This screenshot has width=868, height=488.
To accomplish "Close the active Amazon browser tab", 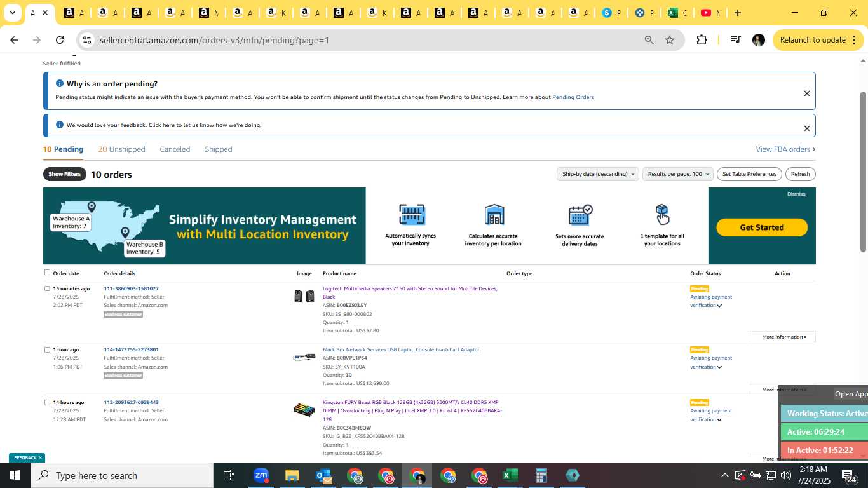I will [44, 13].
